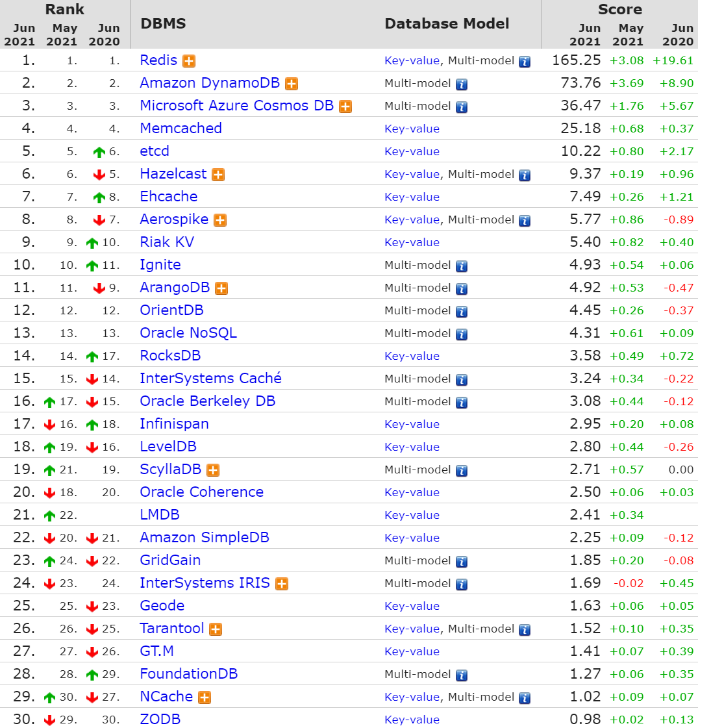Click Key-value link in the LMDB row
The height and width of the screenshot is (728, 711).
(412, 516)
